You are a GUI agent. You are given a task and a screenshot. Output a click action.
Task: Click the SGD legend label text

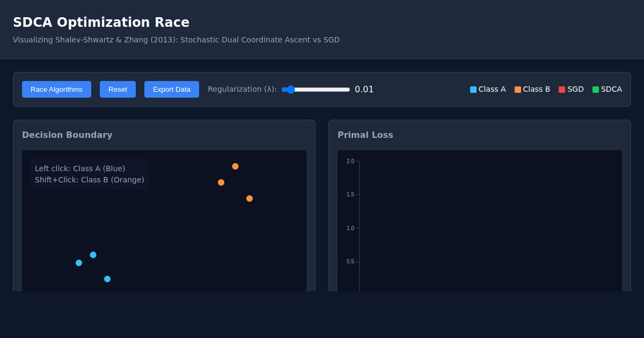(575, 90)
